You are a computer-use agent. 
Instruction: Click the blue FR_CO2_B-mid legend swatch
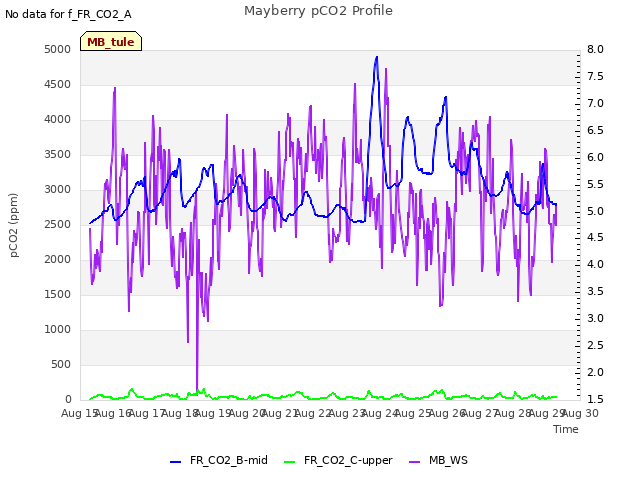(176, 462)
